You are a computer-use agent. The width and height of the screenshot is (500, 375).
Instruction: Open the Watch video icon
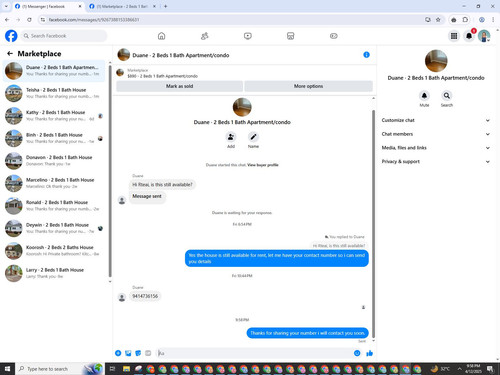[x=248, y=36]
